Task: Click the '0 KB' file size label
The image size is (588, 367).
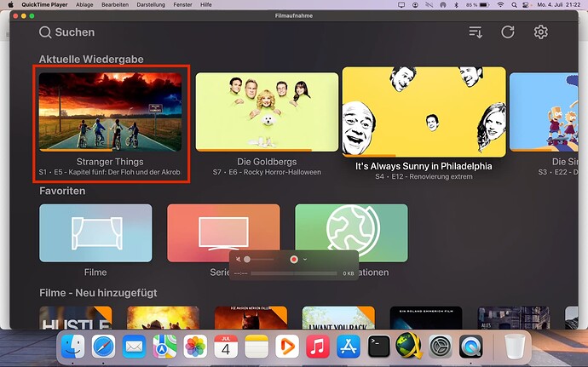Action: pyautogui.click(x=349, y=273)
